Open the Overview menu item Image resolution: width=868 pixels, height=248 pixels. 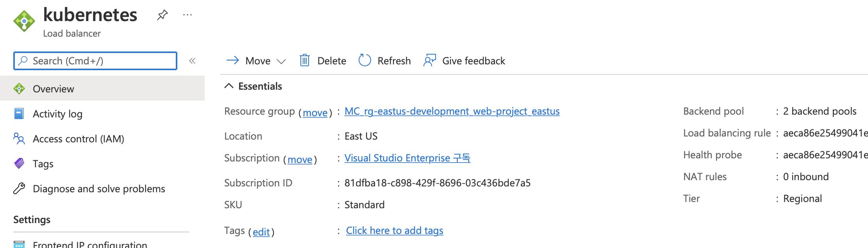click(x=102, y=89)
